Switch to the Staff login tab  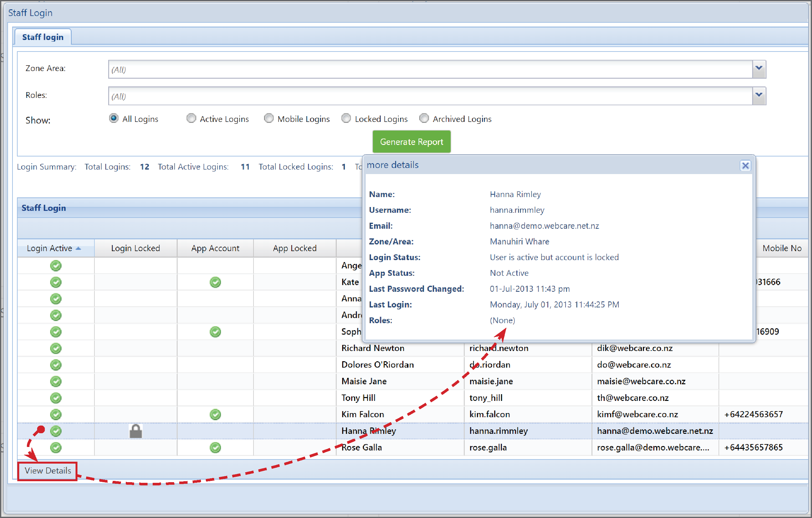[43, 37]
